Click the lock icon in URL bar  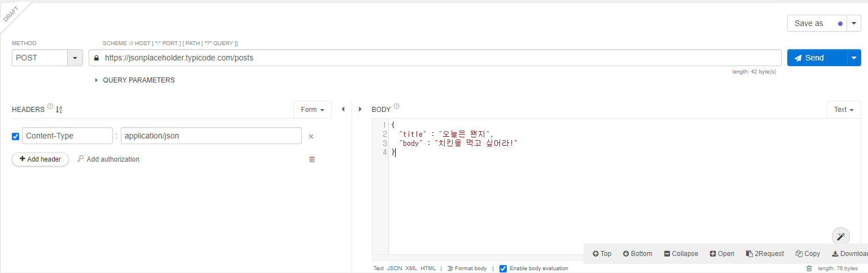(x=97, y=58)
